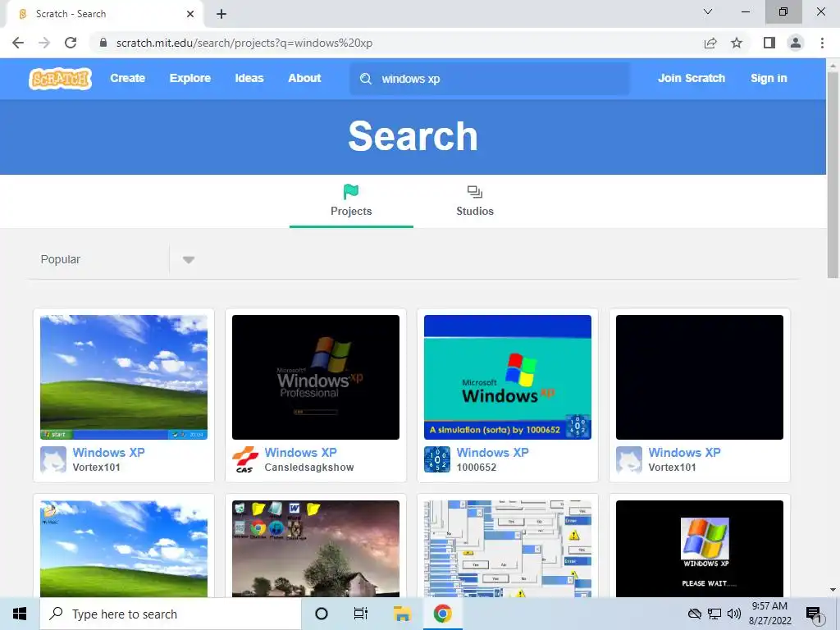Click the share page icon in address bar
The image size is (840, 630).
pyautogui.click(x=710, y=43)
